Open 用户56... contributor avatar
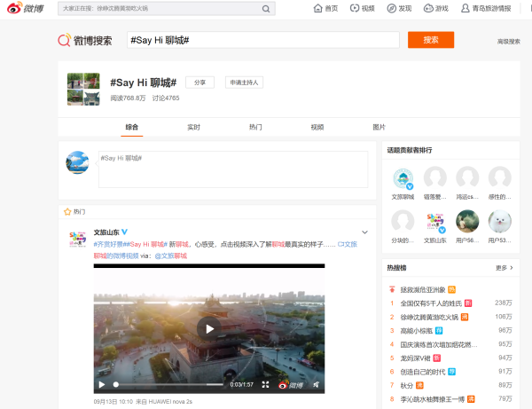532x409 pixels. tap(467, 221)
